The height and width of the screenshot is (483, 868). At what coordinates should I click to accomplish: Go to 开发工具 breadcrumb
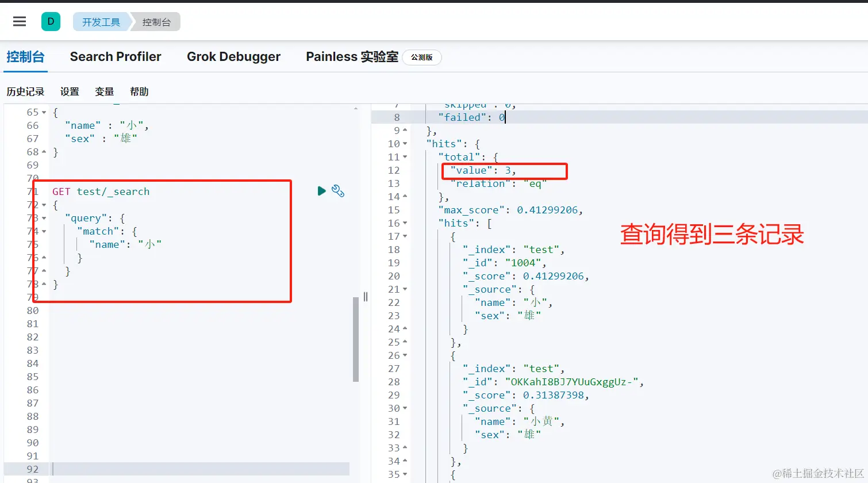(101, 22)
